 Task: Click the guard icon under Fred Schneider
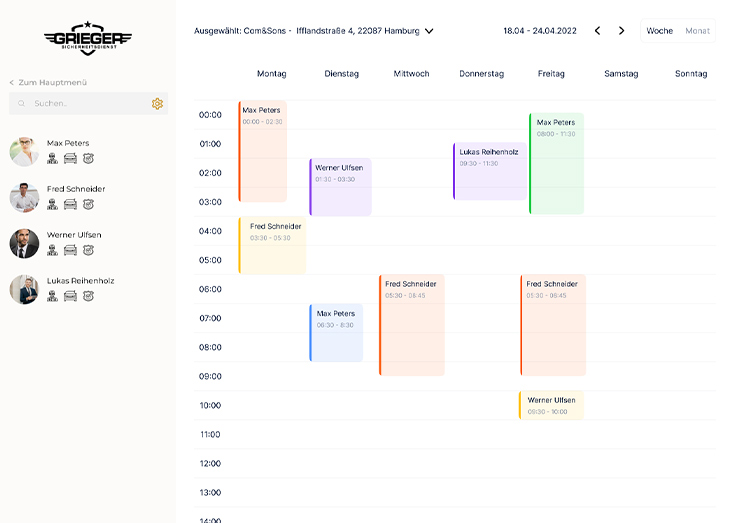52,204
